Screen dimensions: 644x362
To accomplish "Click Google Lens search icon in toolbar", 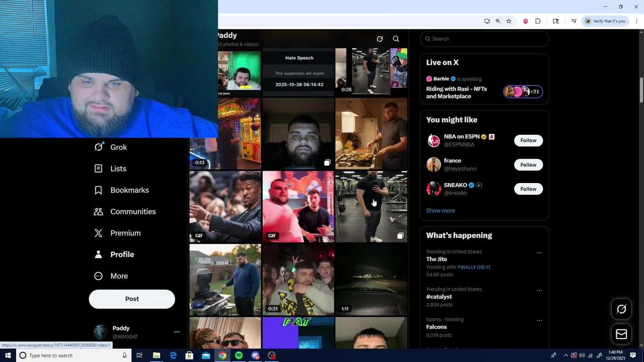I will point(555,21).
